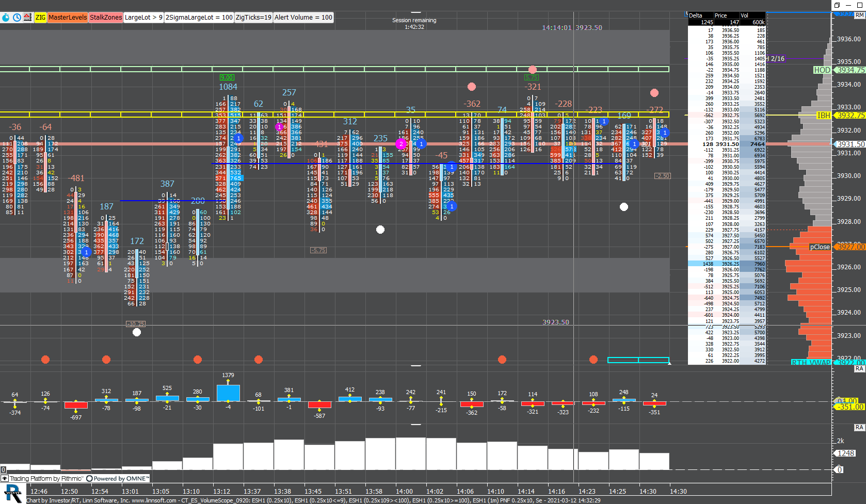Click the -481 delta label on chart
Screen dimensions: 866x504
click(76, 178)
